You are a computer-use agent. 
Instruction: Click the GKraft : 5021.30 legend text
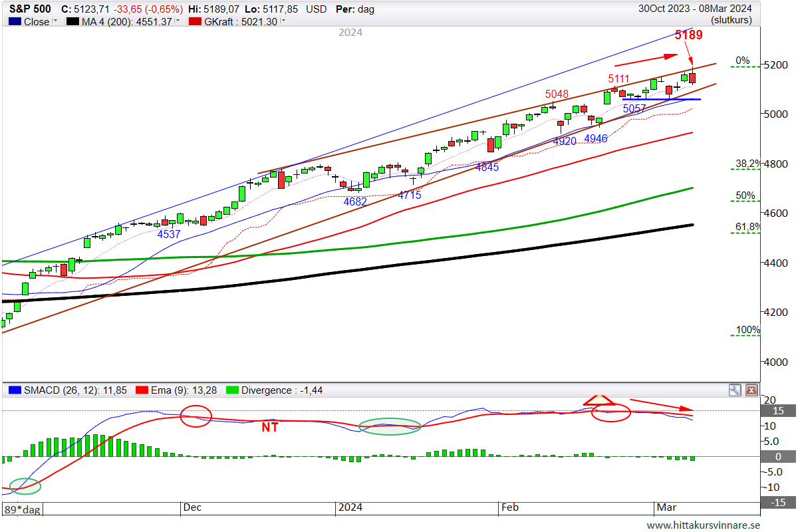tap(241, 21)
